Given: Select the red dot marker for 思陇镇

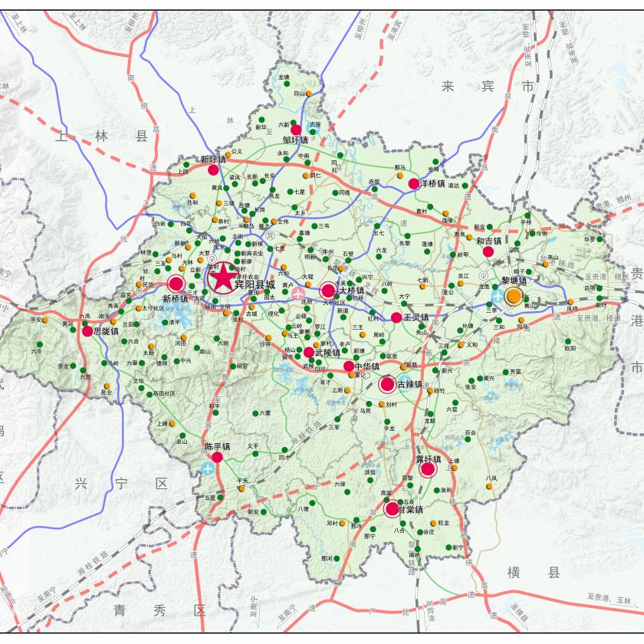Looking at the screenshot, I should point(87,331).
